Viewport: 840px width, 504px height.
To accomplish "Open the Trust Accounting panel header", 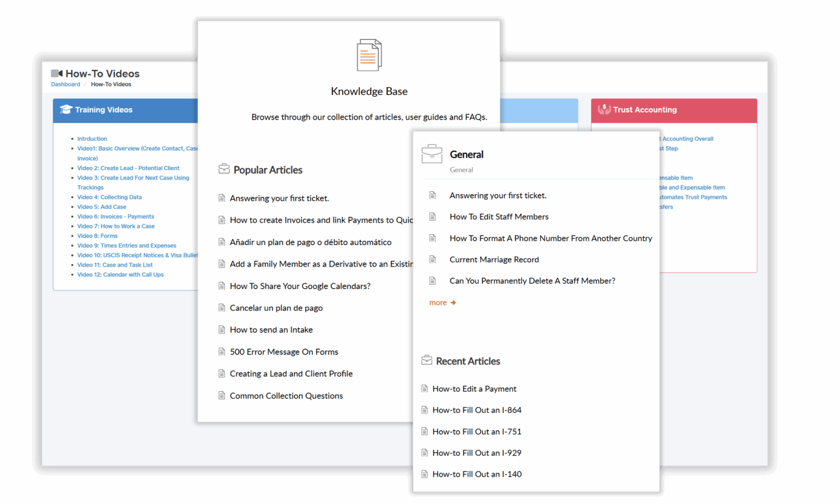I will click(x=673, y=110).
